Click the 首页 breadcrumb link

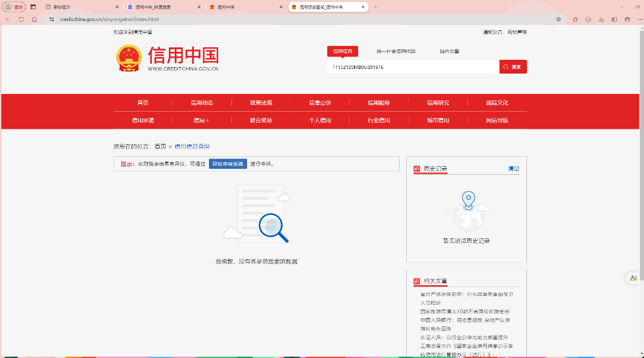[x=160, y=146]
